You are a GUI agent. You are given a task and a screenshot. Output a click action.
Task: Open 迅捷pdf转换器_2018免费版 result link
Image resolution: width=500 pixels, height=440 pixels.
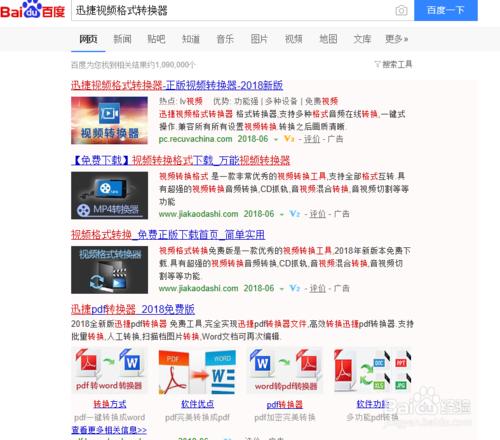(133, 309)
